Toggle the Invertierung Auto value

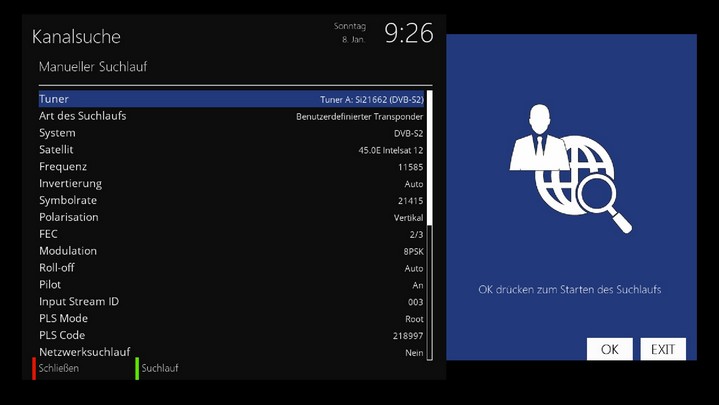point(414,184)
